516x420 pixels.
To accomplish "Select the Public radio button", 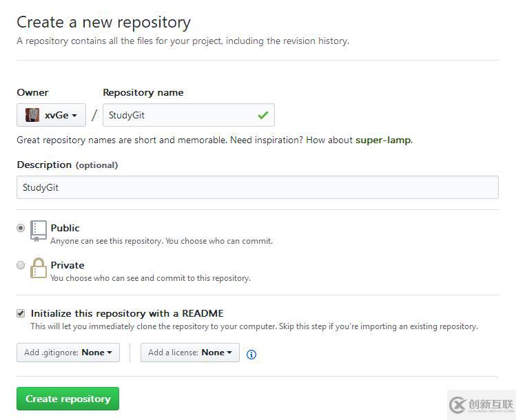I will [x=21, y=228].
